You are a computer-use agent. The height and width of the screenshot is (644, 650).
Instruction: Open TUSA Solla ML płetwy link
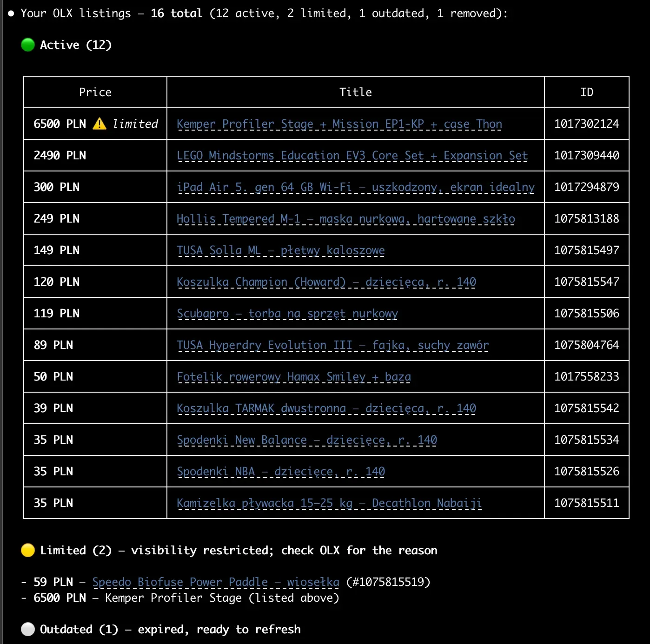[x=281, y=250]
